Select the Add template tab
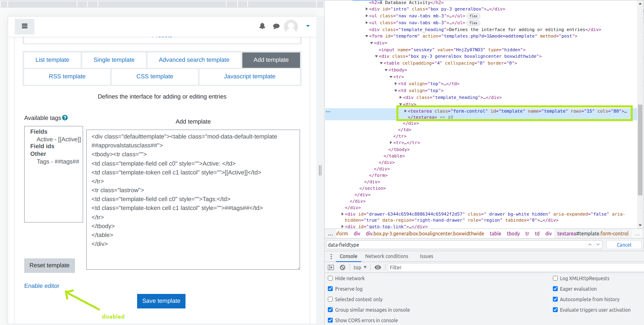644x325 pixels. click(271, 60)
